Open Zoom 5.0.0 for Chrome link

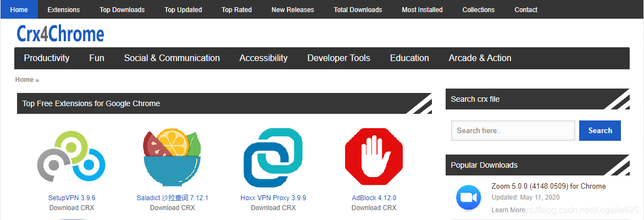click(x=548, y=186)
